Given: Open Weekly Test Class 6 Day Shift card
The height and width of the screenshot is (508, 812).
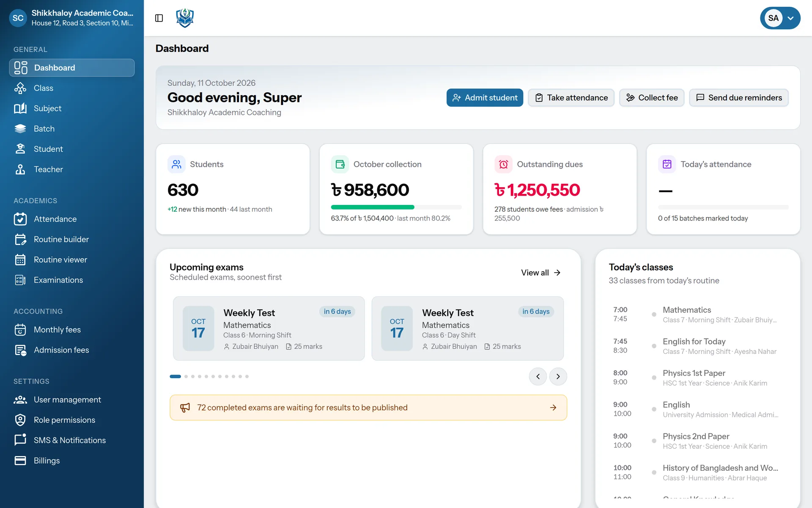Looking at the screenshot, I should [x=468, y=329].
